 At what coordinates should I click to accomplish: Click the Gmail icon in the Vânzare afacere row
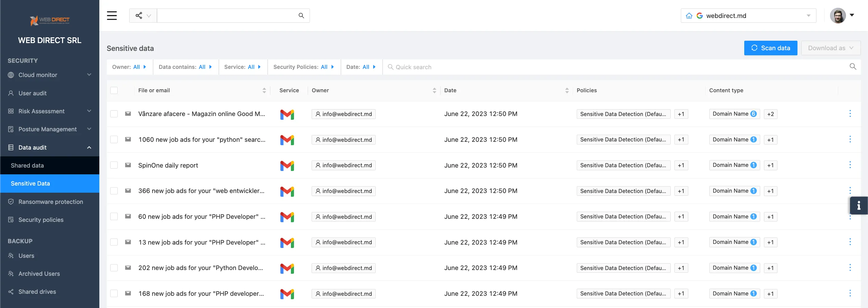point(287,114)
